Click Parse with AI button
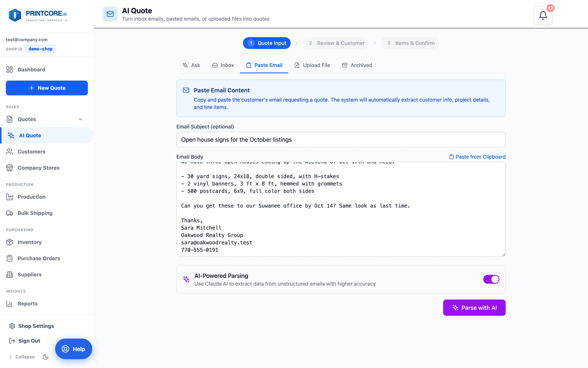 click(474, 308)
